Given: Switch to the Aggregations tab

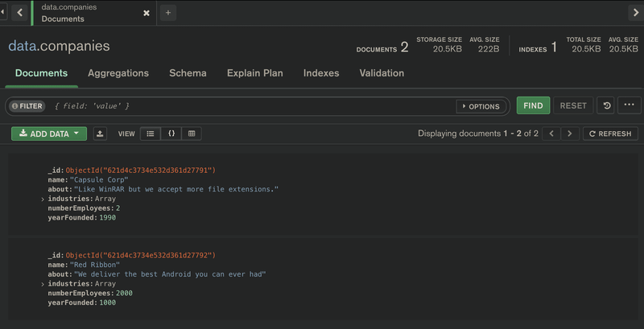Looking at the screenshot, I should point(118,73).
